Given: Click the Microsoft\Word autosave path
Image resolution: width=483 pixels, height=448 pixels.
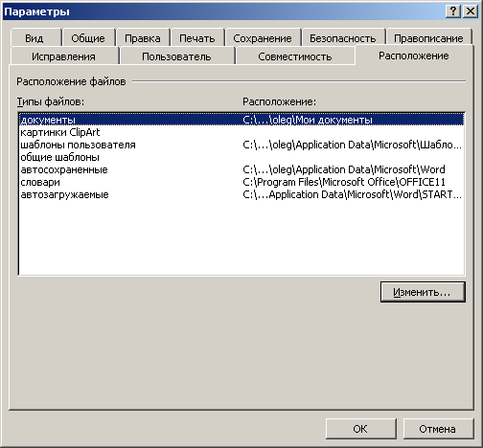Looking at the screenshot, I should pyautogui.click(x=344, y=169).
